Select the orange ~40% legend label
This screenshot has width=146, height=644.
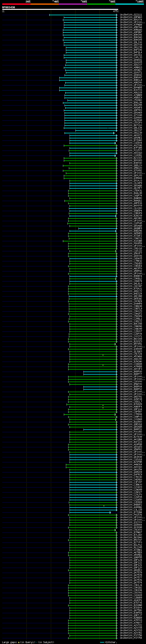point(55,2)
